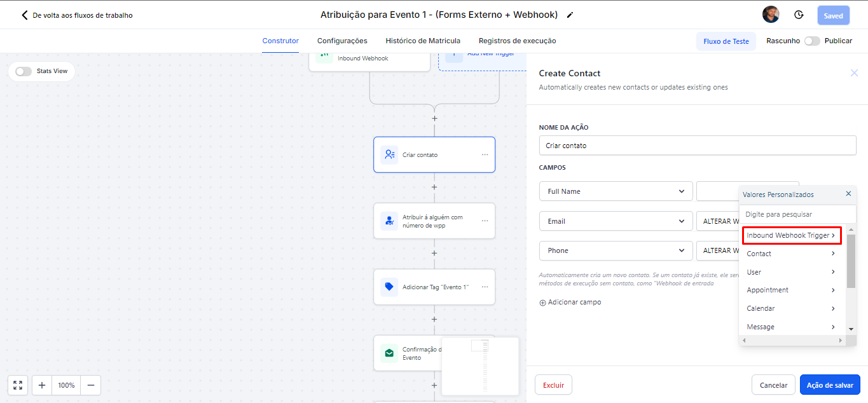Open the version history clock icon
Image resolution: width=868 pixels, height=403 pixels.
[799, 15]
